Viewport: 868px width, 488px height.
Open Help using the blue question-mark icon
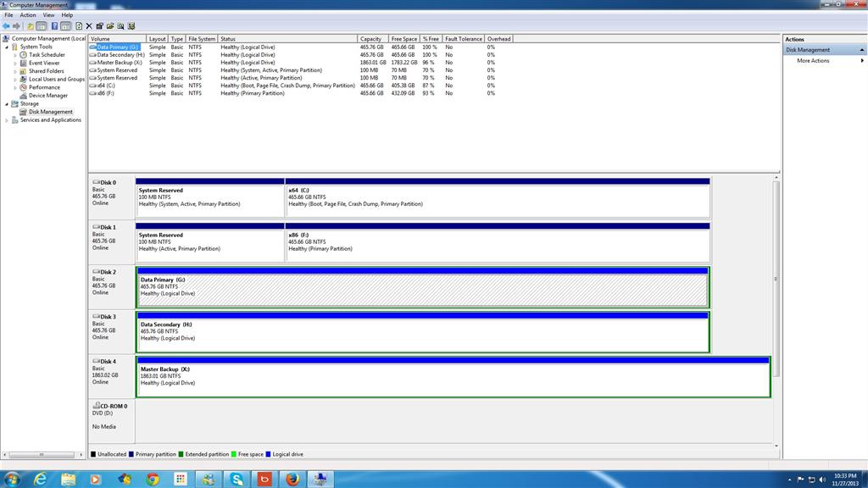(x=54, y=26)
